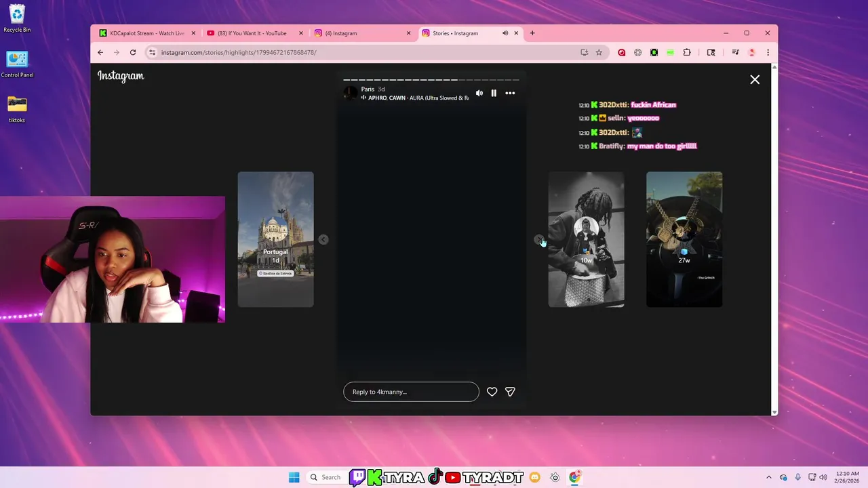Select the tiktoks folder on desktop

pos(17,108)
